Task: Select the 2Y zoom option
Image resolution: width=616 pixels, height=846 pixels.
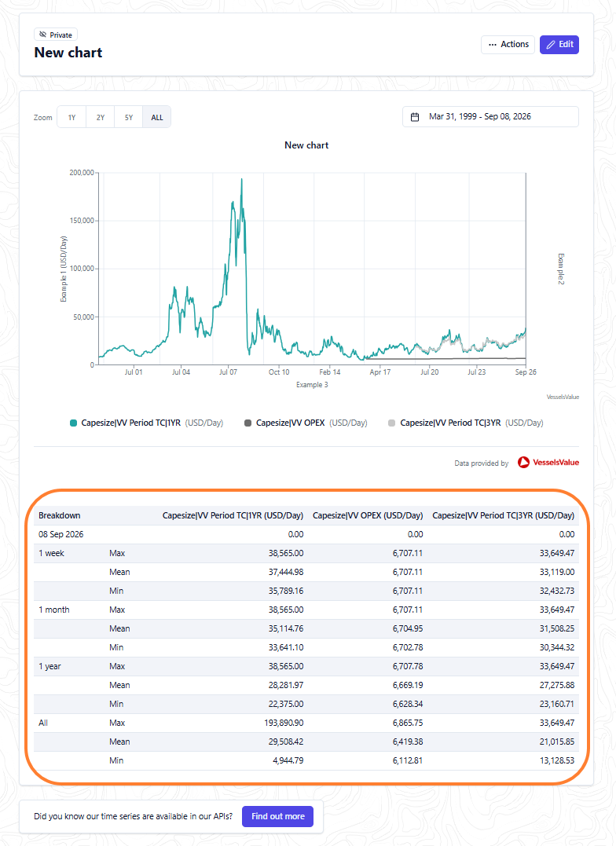Action: tap(101, 117)
